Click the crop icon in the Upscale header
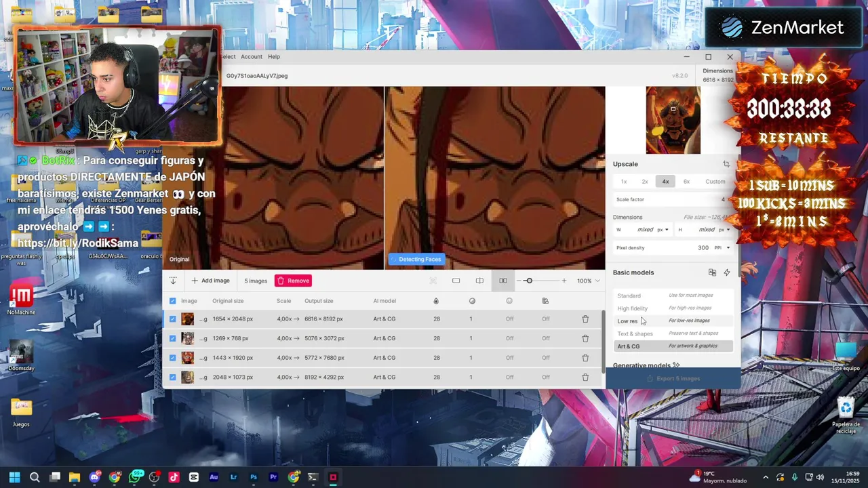This screenshot has width=868, height=488. click(726, 164)
